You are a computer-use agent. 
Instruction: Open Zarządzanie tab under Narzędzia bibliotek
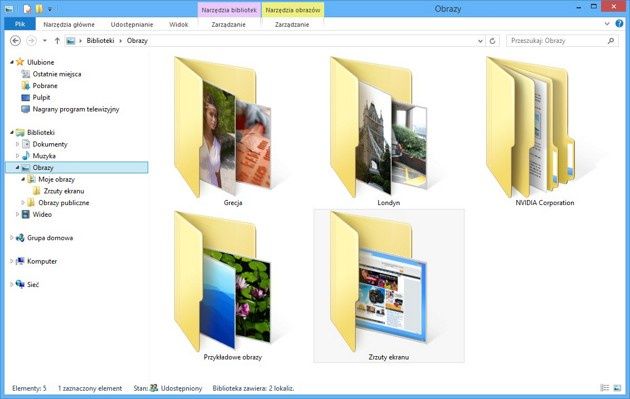[228, 25]
